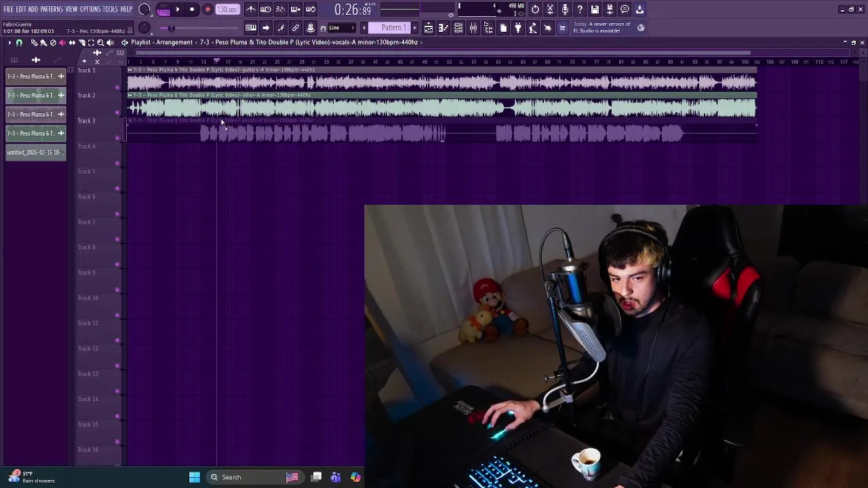
Task: Mute Track 2 using its mute switch
Action: pos(117,112)
